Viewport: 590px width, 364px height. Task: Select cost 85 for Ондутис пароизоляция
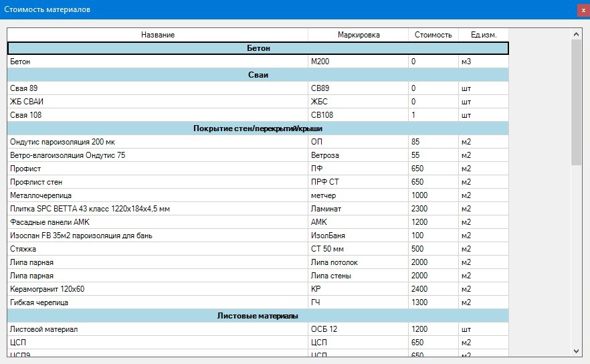coord(433,142)
